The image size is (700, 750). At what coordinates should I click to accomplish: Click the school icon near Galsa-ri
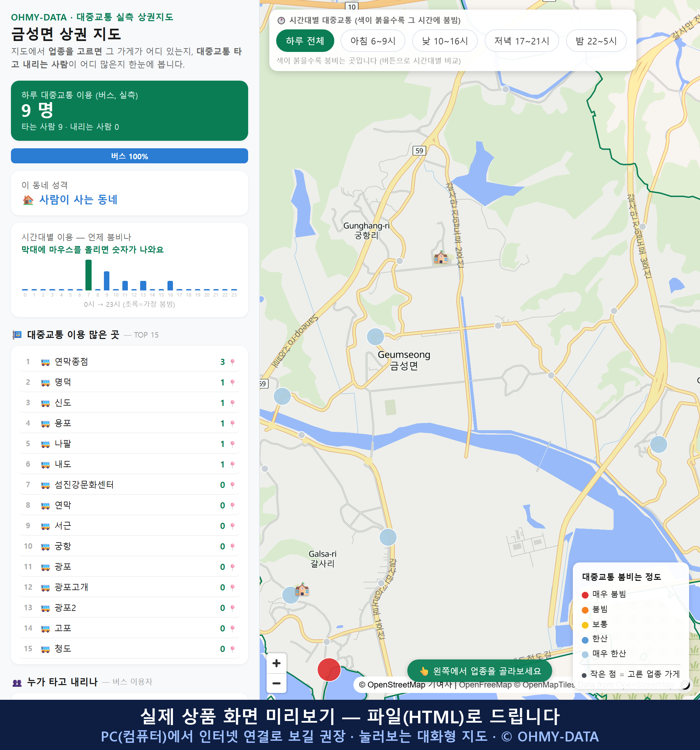[x=302, y=589]
